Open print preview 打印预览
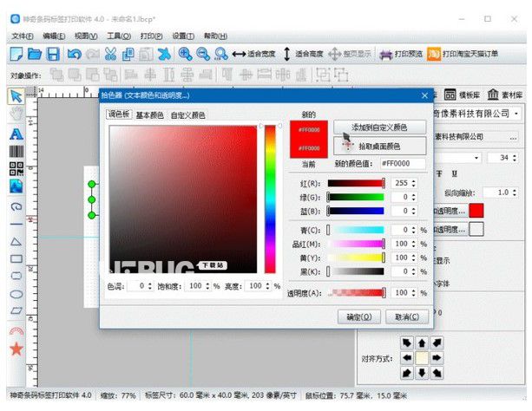Screen dimensions: 532x411 tap(401, 54)
